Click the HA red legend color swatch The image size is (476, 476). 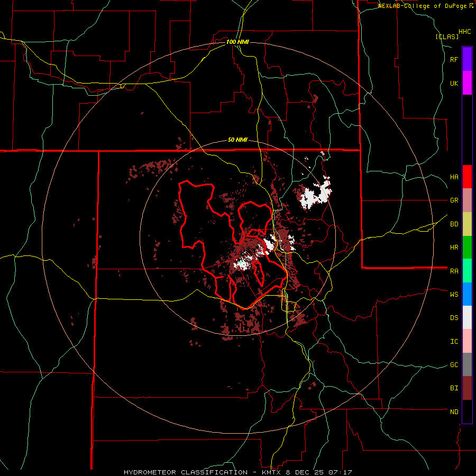pos(467,177)
